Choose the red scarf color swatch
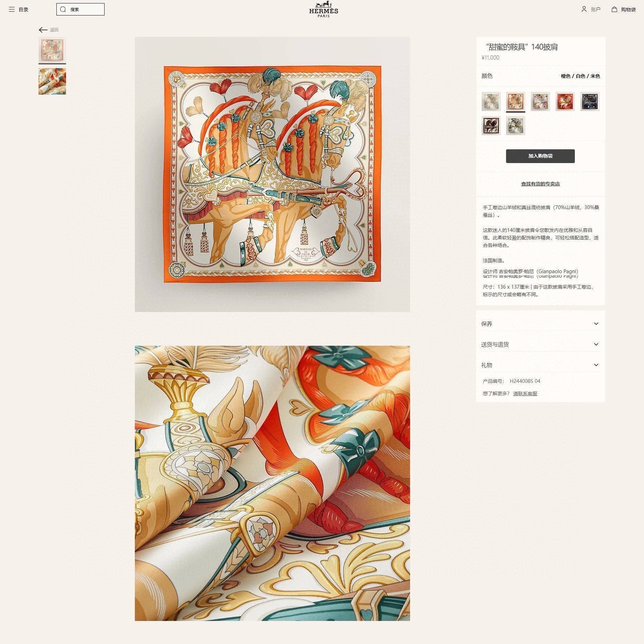The image size is (644, 644). point(565,101)
